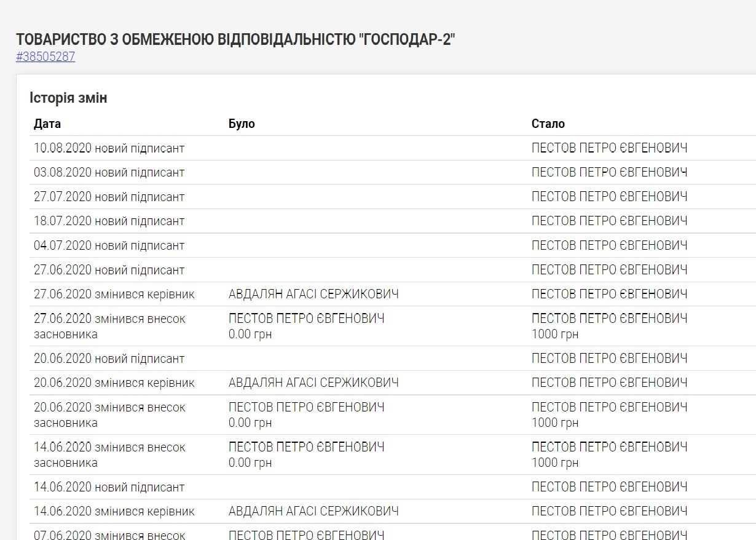756x540 pixels.
Task: Select the '20.06.2020 новий підписант' date cell
Action: pos(109,359)
